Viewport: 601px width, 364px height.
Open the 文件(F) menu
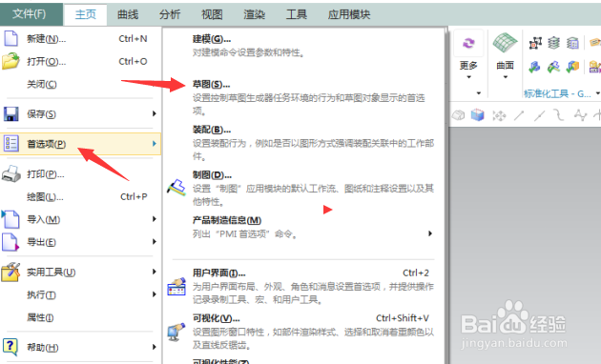(30, 14)
